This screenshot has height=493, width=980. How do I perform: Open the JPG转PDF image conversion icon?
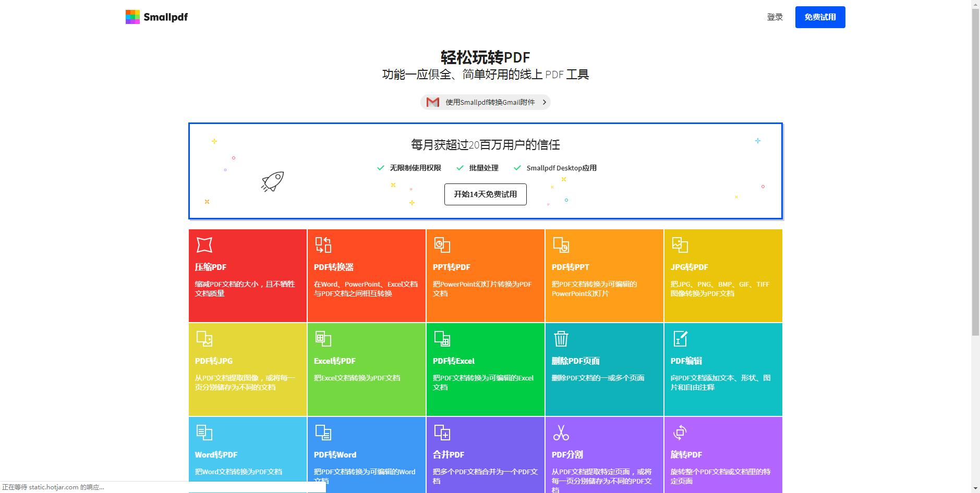tap(680, 244)
